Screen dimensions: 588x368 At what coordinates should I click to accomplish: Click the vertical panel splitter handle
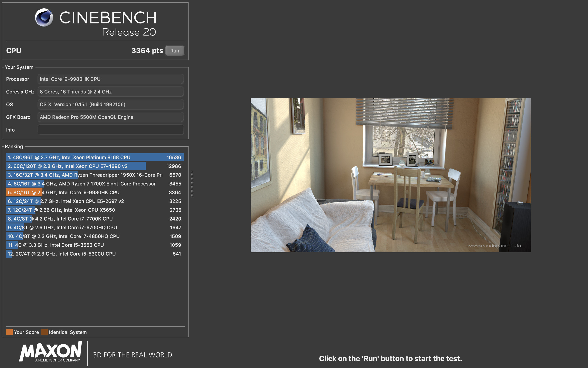click(x=192, y=184)
